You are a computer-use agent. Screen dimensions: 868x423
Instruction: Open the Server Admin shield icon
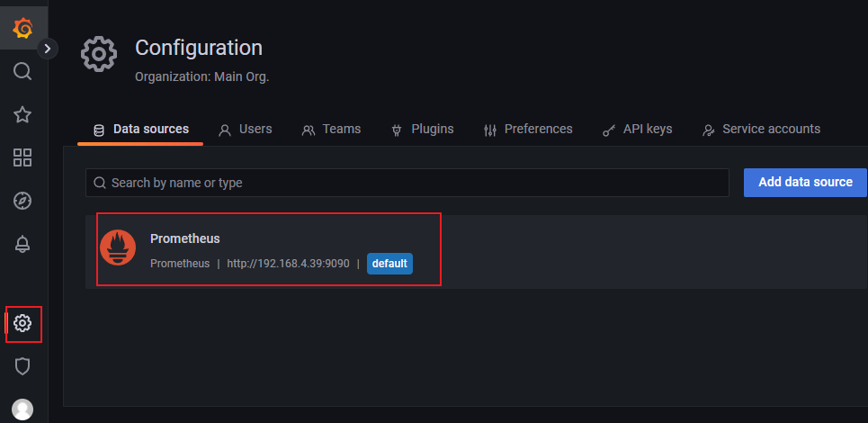tap(22, 366)
